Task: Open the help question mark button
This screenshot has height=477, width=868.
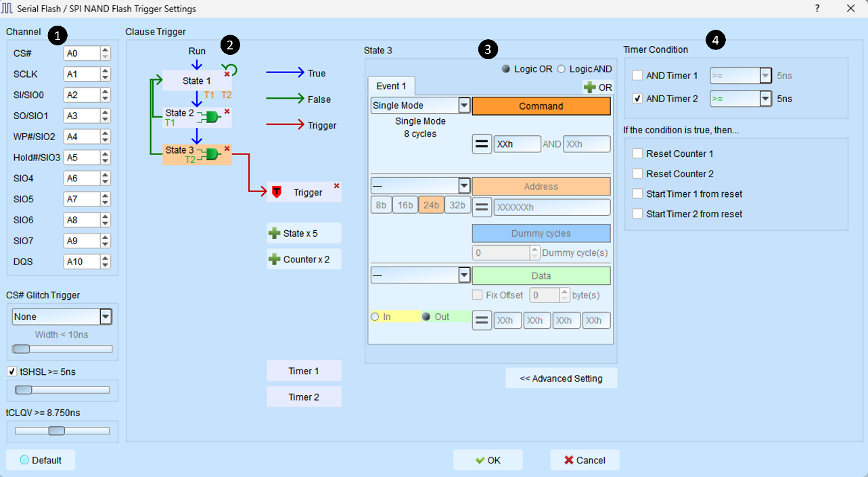Action: tap(817, 9)
